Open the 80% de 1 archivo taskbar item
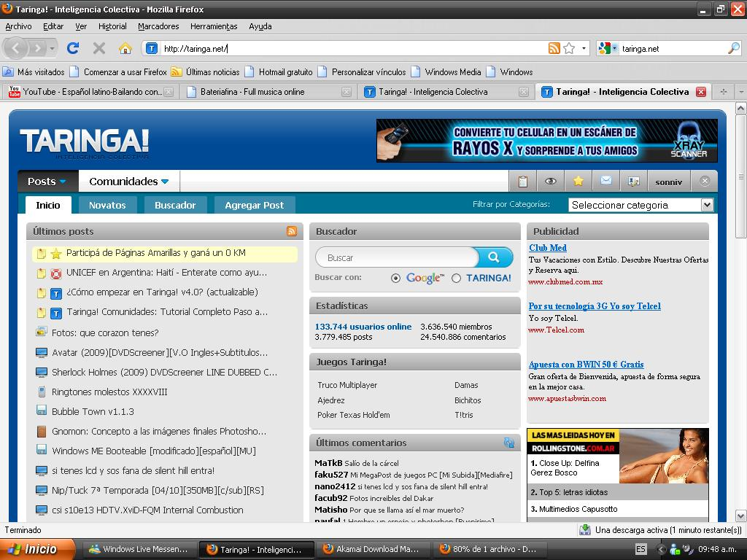Screen dimensions: 747x560 pos(489,549)
